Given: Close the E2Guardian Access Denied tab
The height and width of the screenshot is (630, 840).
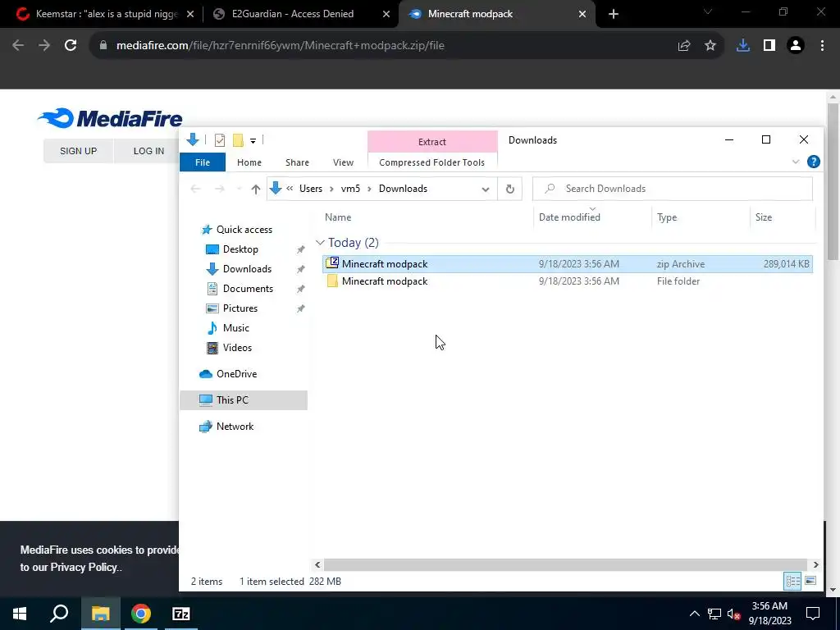Looking at the screenshot, I should tap(386, 15).
